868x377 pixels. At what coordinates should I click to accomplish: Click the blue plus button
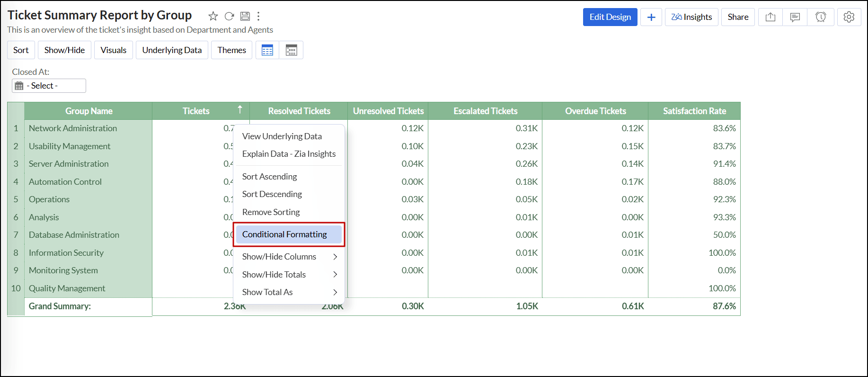coord(651,17)
